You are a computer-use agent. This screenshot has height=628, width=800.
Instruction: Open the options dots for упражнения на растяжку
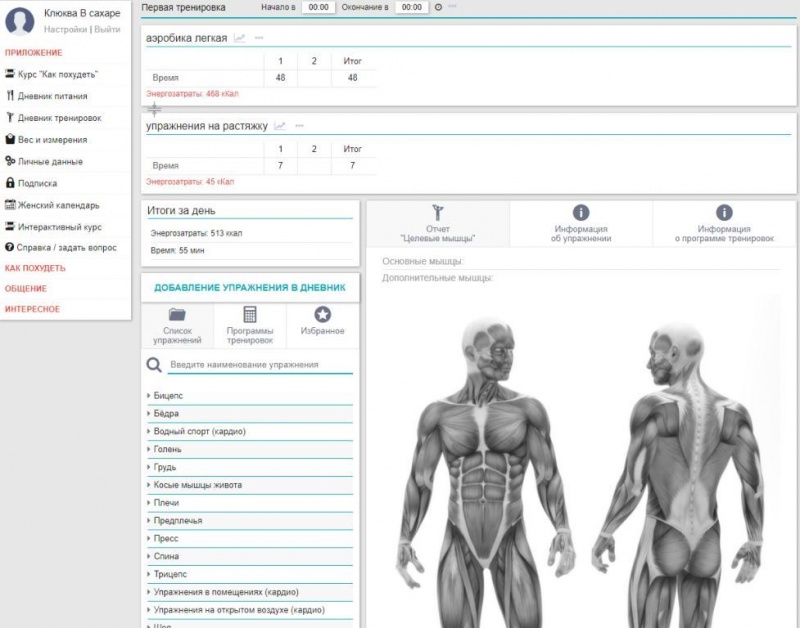(299, 126)
